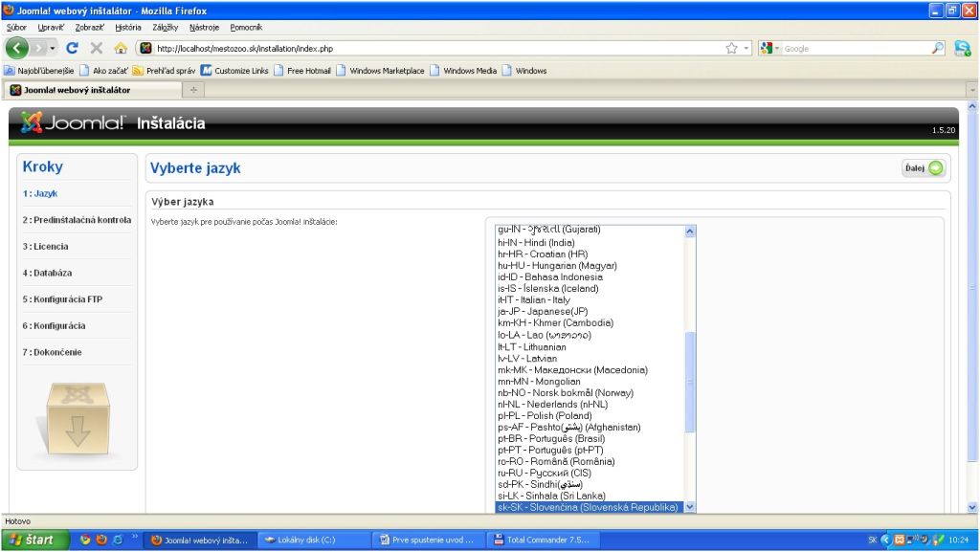Click step 1: Jazyk
Viewport: 980px width, 552px height.
tap(40, 193)
